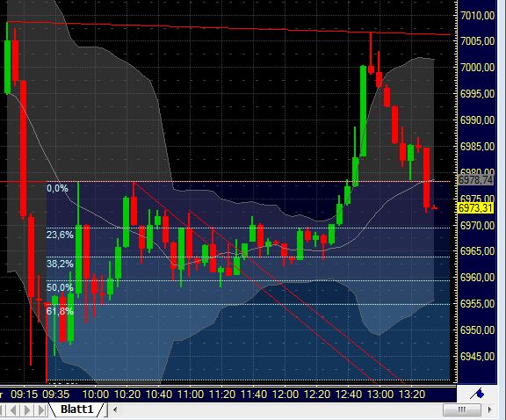This screenshot has width=506, height=420.
Task: Click the 6985,00 price axis label
Action: pyautogui.click(x=477, y=146)
